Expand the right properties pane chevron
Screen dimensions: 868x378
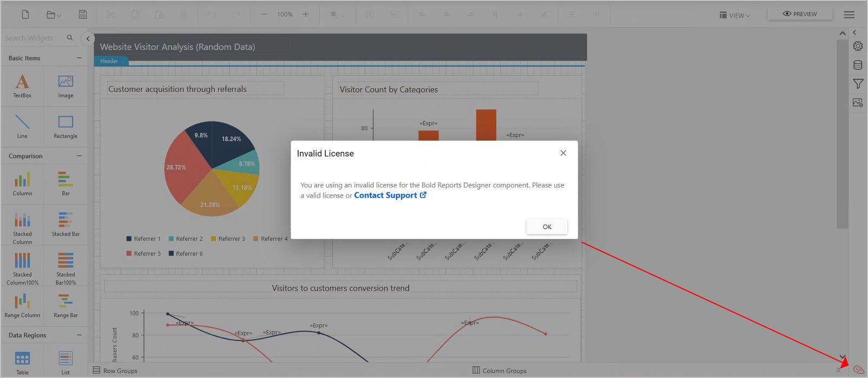pos(854,33)
